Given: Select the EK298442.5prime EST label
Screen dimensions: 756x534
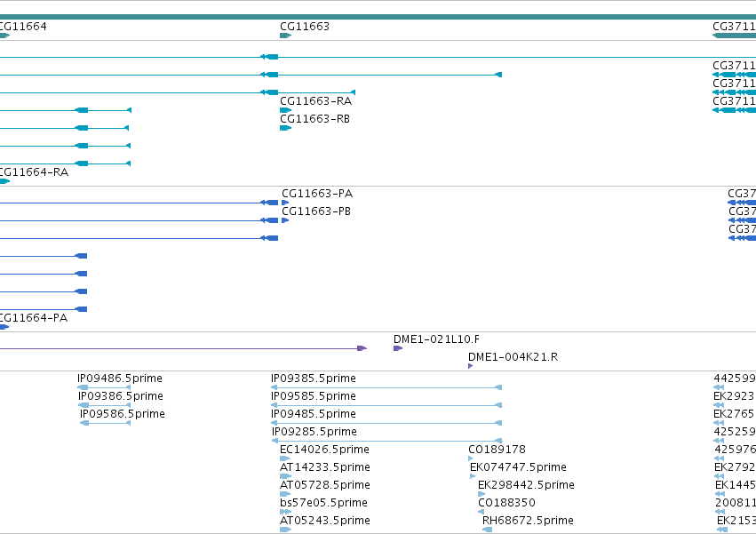Looking at the screenshot, I should click(x=526, y=485).
